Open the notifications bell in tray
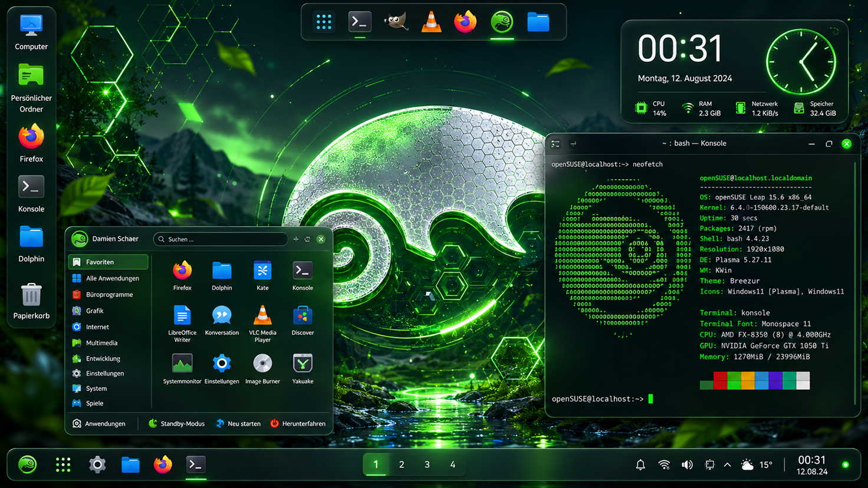The width and height of the screenshot is (868, 488). tap(640, 465)
